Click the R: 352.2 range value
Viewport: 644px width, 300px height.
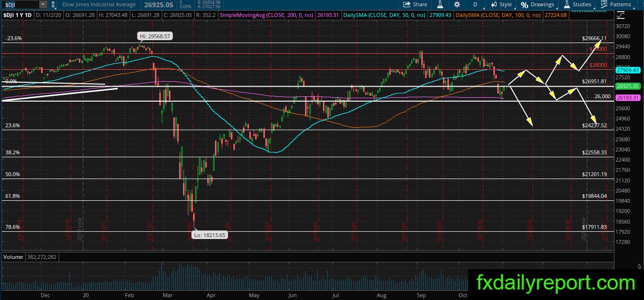tap(205, 15)
